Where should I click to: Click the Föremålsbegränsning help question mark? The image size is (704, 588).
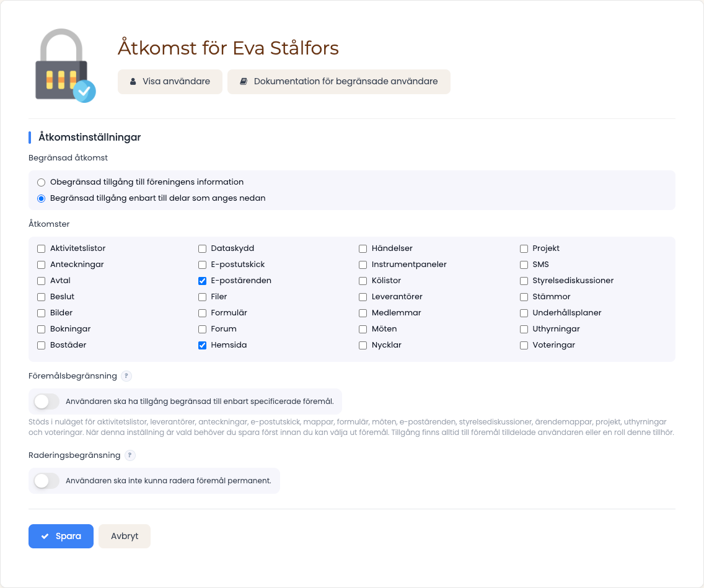click(x=126, y=376)
